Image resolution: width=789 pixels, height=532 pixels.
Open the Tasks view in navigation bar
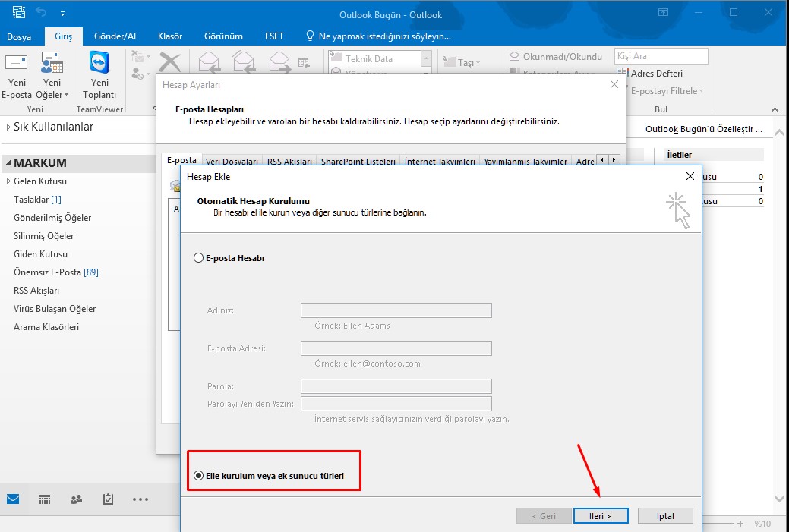coord(108,499)
